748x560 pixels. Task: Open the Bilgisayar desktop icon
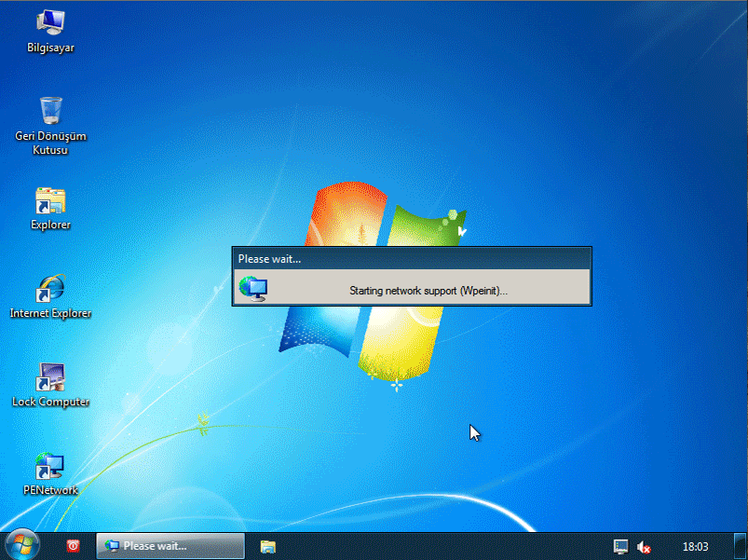50,22
